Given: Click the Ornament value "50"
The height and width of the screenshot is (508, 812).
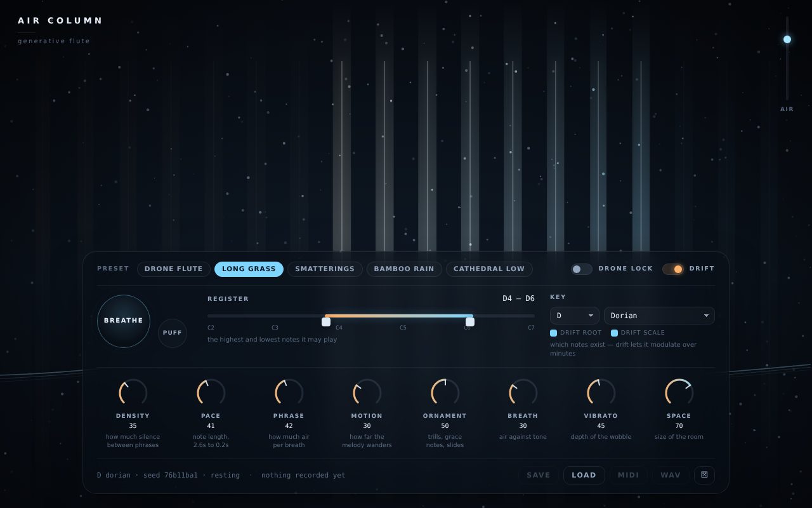Looking at the screenshot, I should pos(445,426).
